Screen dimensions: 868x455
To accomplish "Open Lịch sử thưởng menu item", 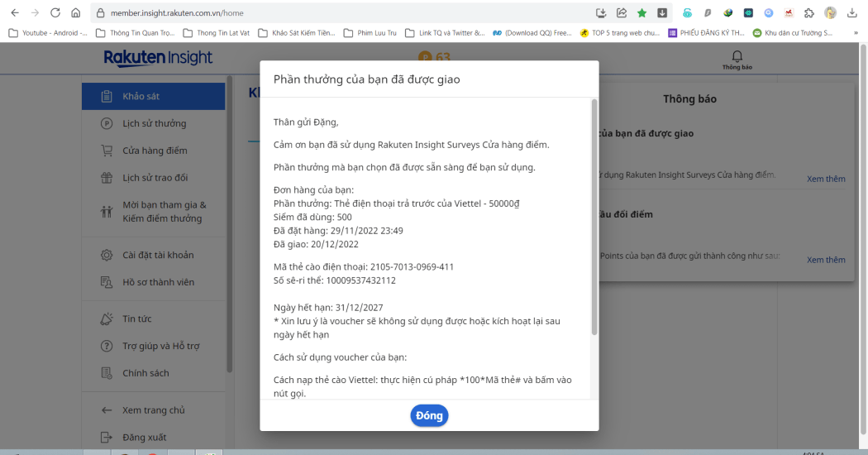I will pos(153,123).
